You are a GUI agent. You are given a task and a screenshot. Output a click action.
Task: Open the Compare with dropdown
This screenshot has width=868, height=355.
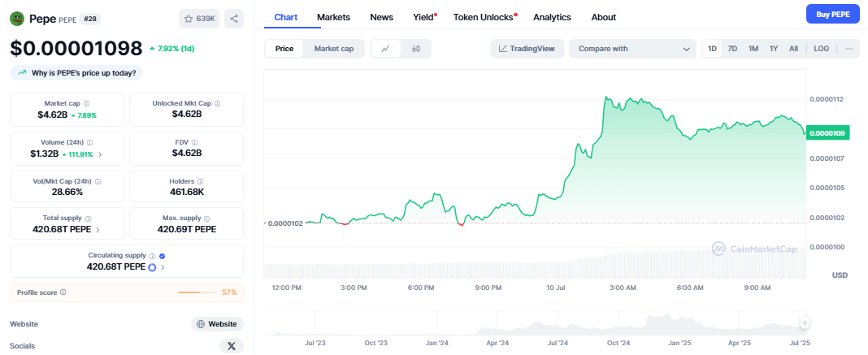pyautogui.click(x=632, y=49)
